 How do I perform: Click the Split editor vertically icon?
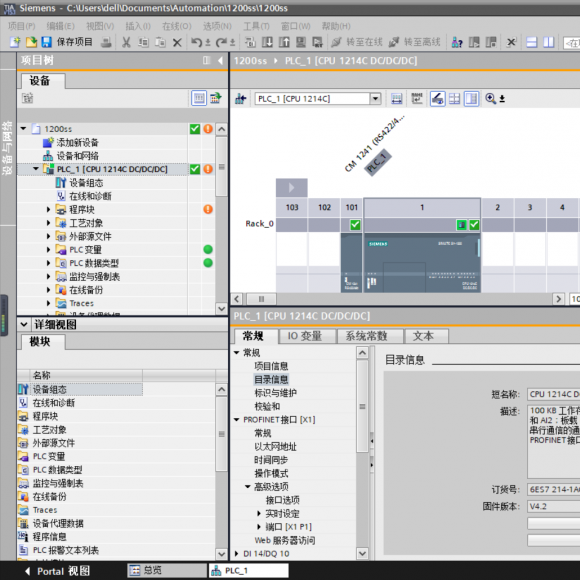(549, 42)
